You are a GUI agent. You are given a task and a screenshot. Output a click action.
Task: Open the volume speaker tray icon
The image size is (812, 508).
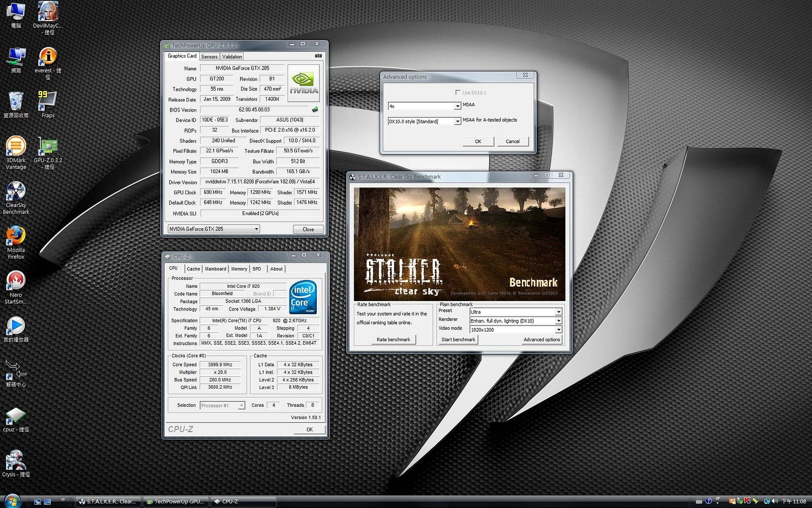[x=774, y=501]
